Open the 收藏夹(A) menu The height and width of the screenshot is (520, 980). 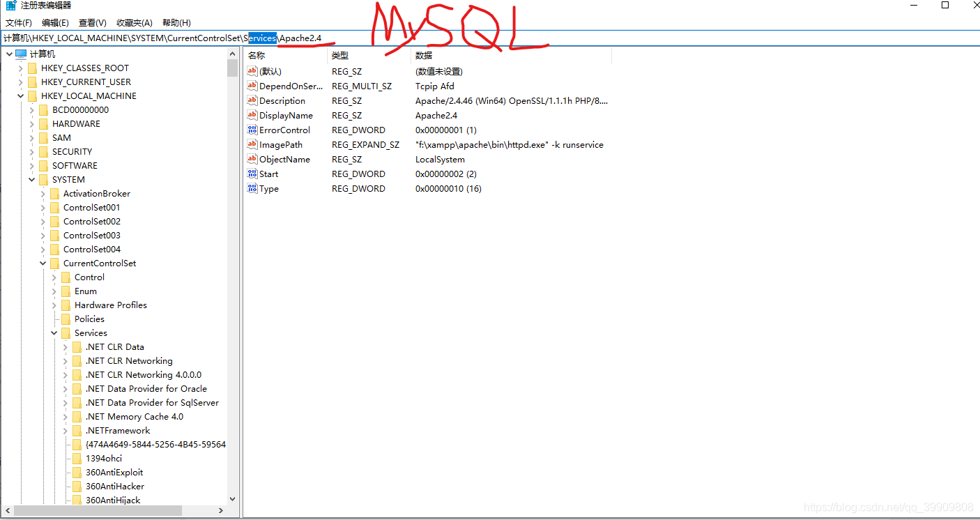[x=135, y=23]
